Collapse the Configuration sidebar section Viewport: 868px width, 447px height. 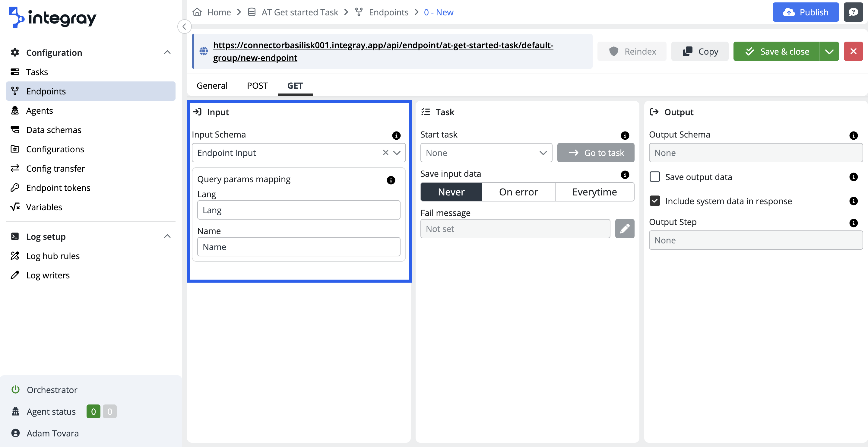click(x=167, y=52)
